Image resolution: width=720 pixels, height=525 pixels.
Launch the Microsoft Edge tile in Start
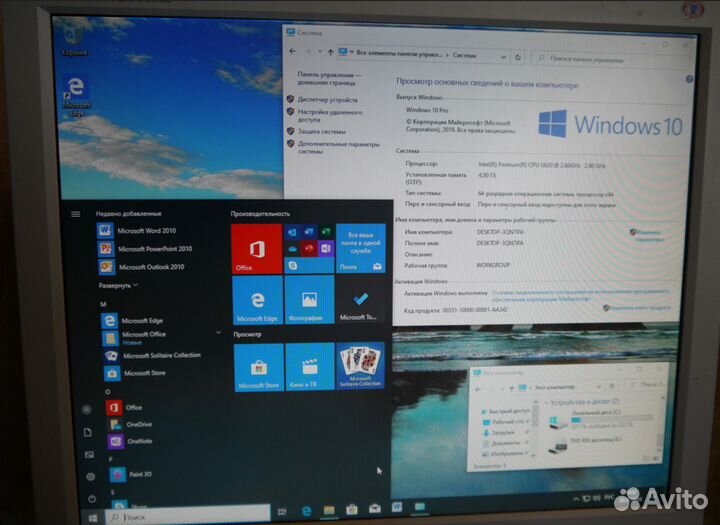tap(257, 300)
